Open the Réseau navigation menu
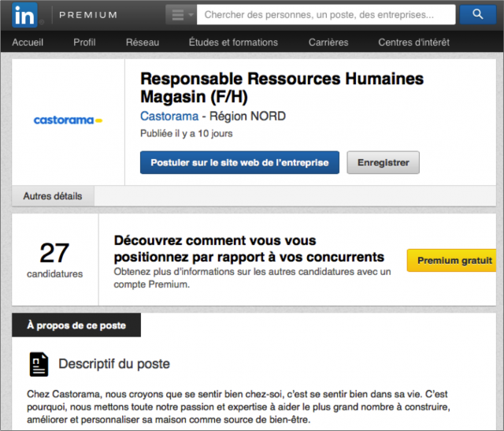The height and width of the screenshot is (431, 504). point(142,43)
